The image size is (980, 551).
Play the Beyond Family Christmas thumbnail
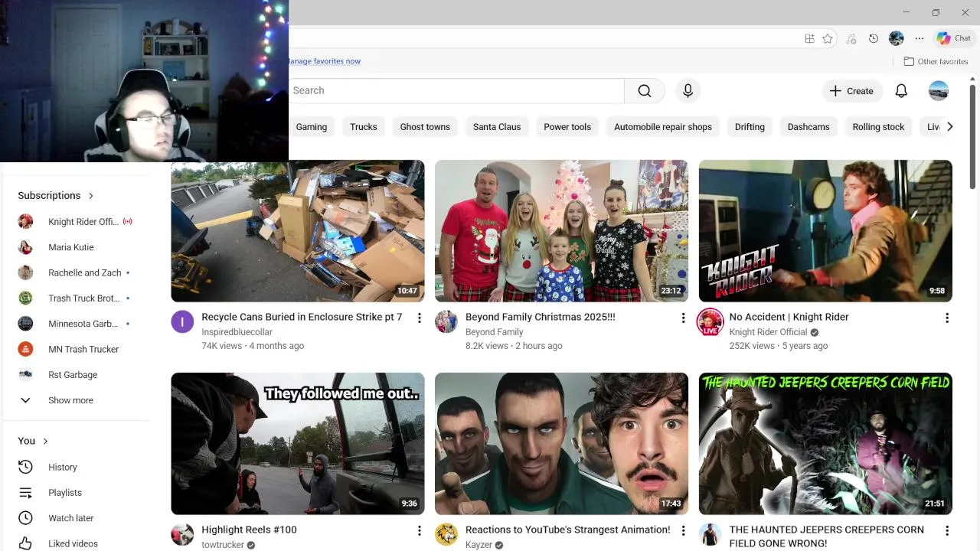tap(561, 230)
